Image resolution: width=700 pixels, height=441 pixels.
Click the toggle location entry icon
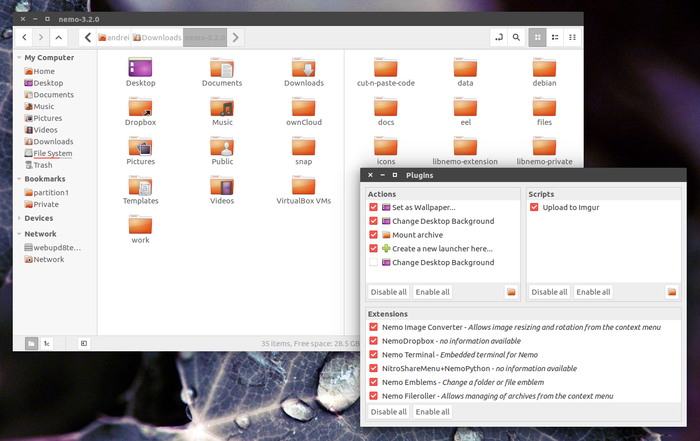point(497,37)
